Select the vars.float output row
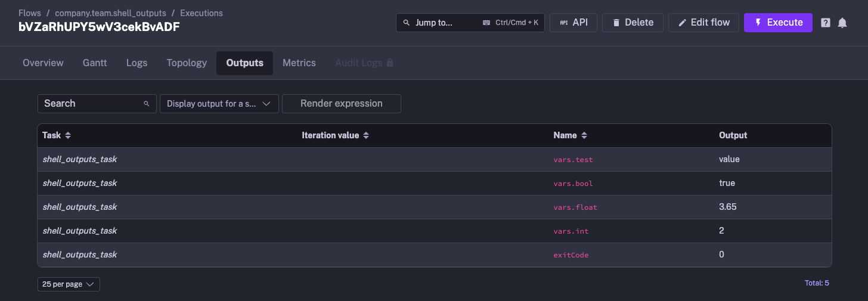This screenshot has width=868, height=301. [434, 207]
